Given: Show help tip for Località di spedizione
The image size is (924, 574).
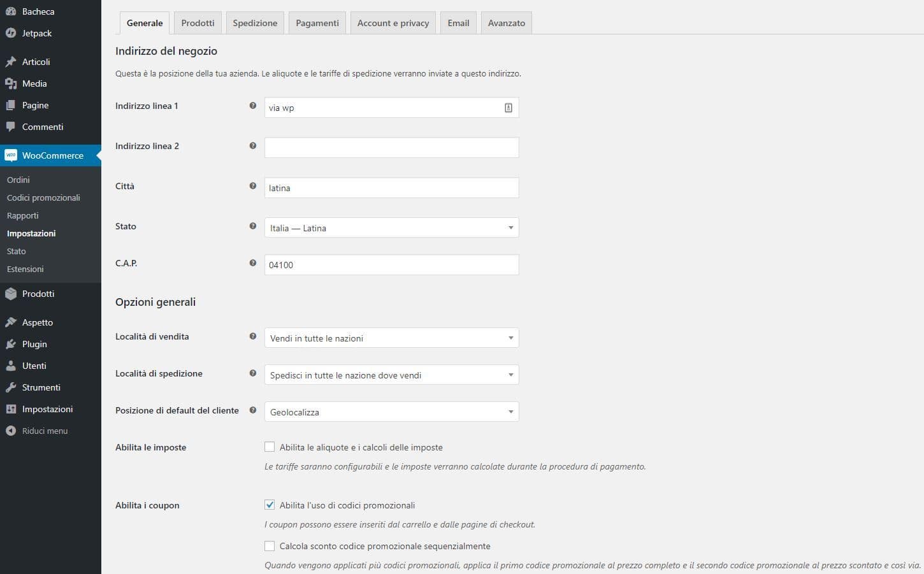Looking at the screenshot, I should pyautogui.click(x=253, y=373).
